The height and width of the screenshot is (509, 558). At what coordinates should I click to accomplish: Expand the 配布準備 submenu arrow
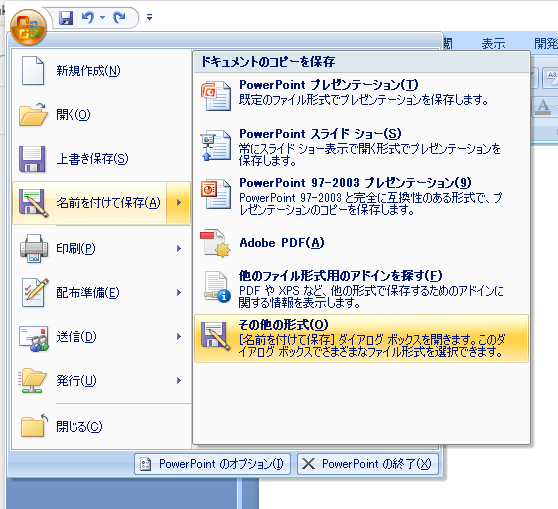(179, 293)
